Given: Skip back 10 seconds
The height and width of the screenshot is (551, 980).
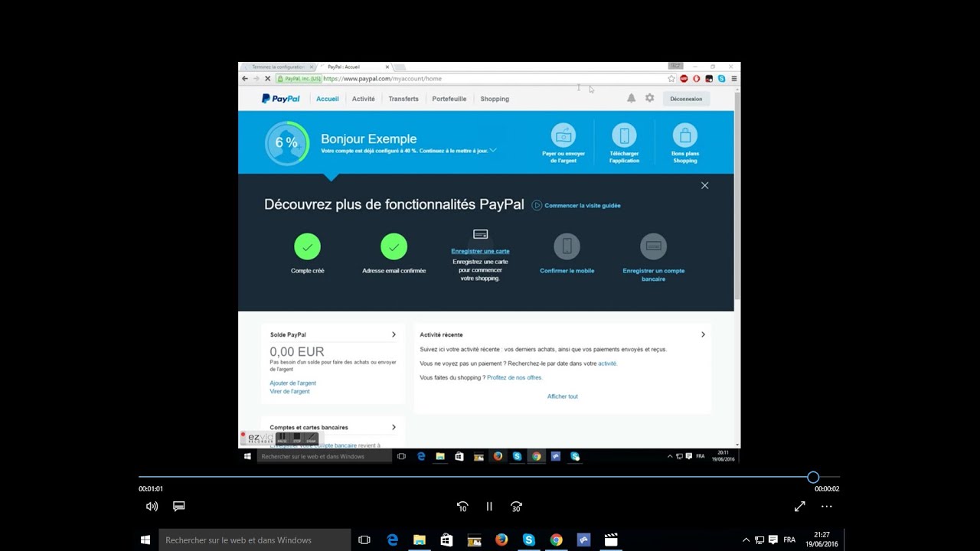Looking at the screenshot, I should point(462,507).
